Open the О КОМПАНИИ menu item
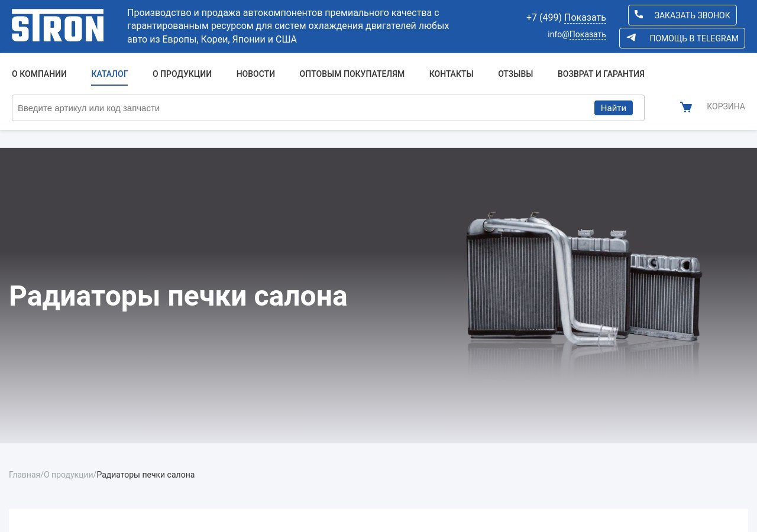 (39, 73)
